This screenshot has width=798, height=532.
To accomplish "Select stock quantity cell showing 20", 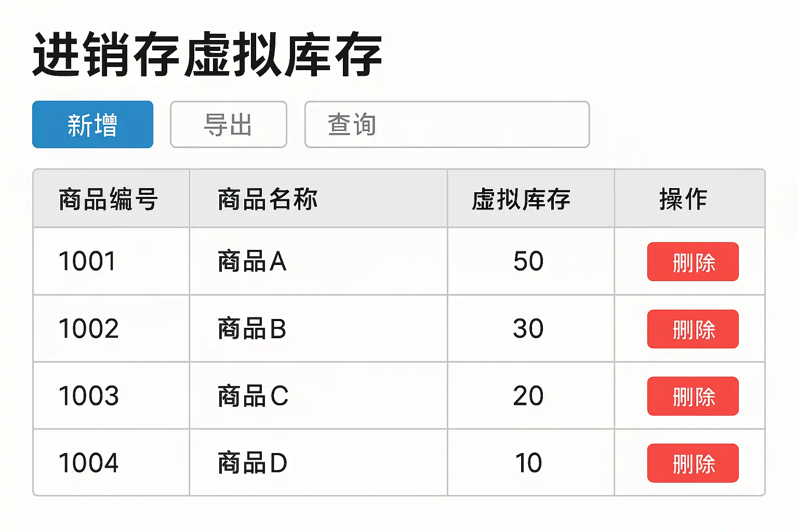I will tap(528, 396).
